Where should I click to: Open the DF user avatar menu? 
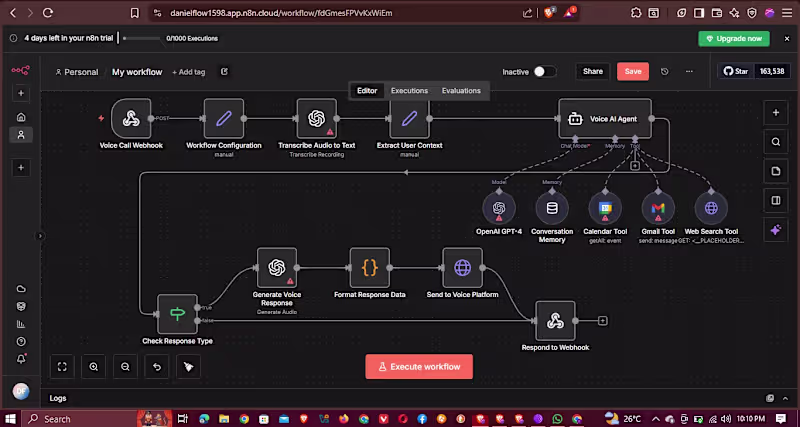[21, 392]
